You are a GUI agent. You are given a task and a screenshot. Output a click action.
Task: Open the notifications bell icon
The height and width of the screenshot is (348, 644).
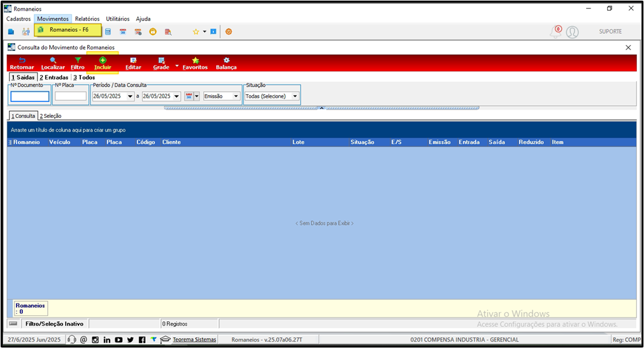point(555,32)
